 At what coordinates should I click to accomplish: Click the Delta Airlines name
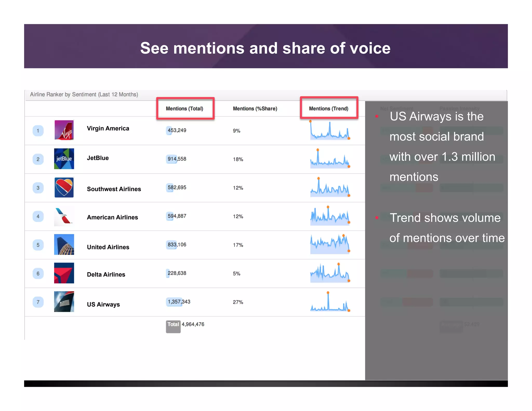[x=106, y=274]
